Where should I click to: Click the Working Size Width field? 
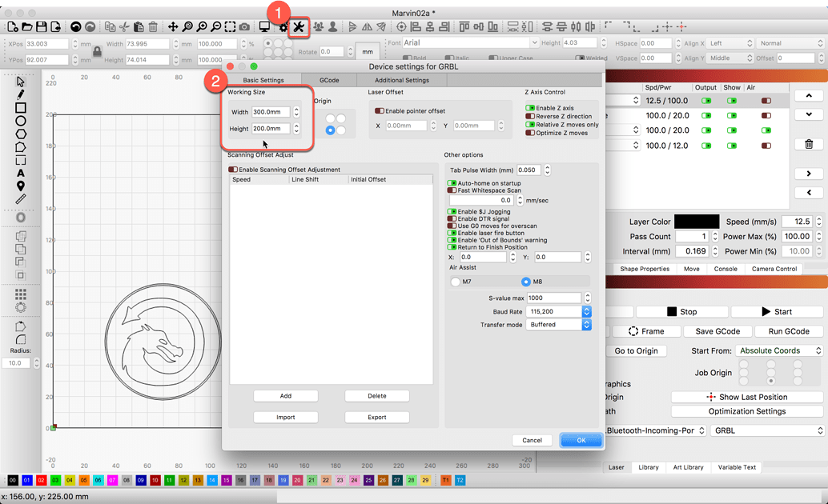[271, 112]
